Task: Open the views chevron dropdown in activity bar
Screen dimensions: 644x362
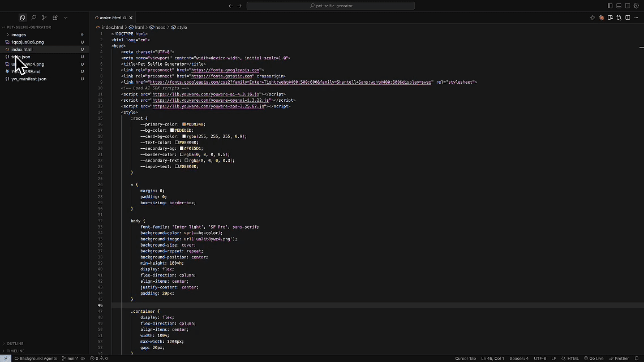Action: click(x=66, y=18)
